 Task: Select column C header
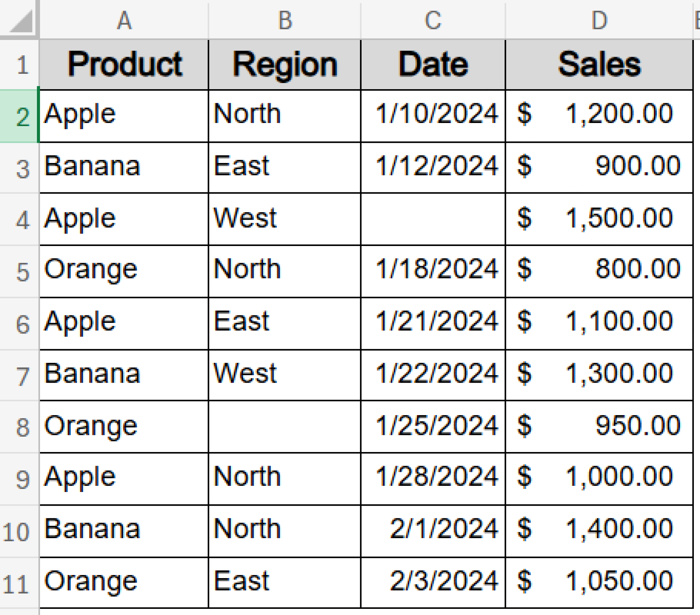coord(433,20)
